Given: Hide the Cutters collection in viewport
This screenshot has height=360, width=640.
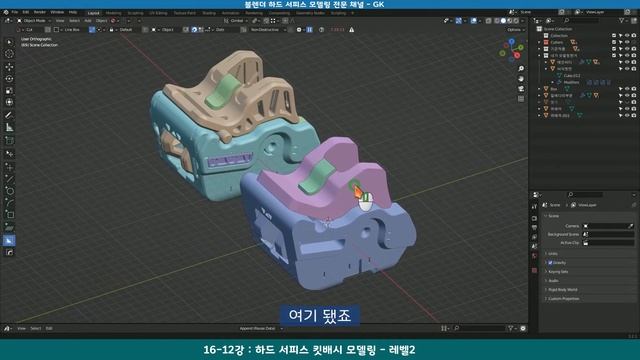Looking at the screenshot, I should pos(627,42).
